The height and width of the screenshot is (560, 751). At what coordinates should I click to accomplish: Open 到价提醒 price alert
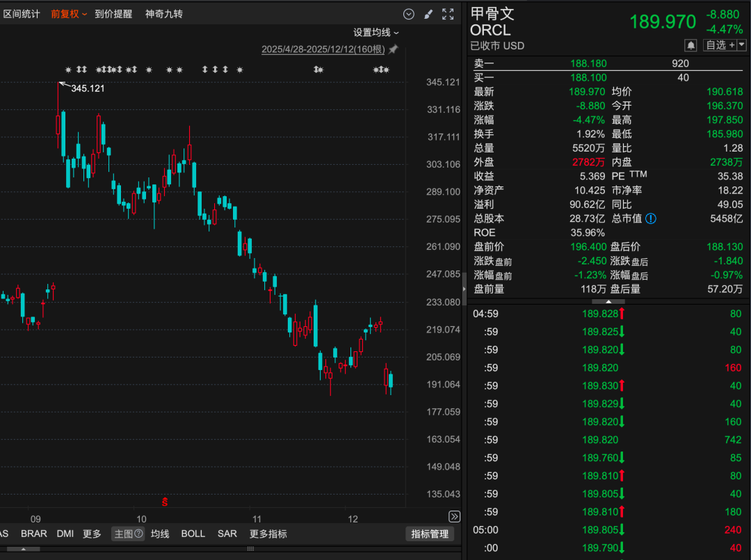click(113, 14)
